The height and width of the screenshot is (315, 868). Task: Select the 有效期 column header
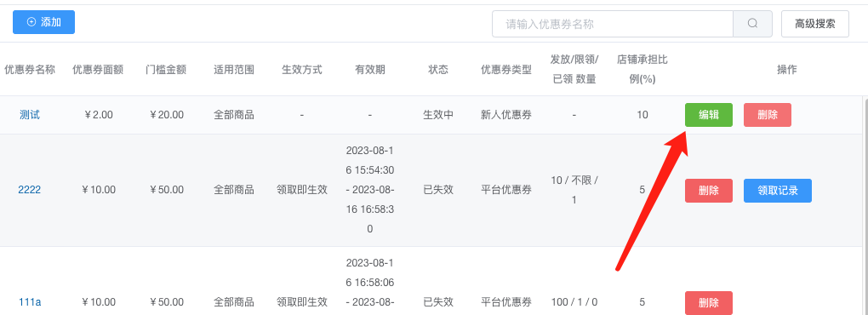click(x=370, y=70)
